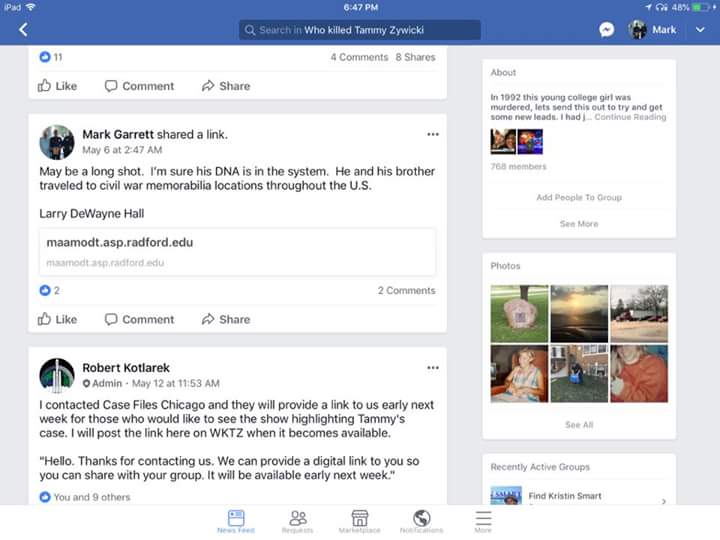720x540 pixels.
Task: Comment on Mark Garrett's post
Action: click(x=139, y=319)
